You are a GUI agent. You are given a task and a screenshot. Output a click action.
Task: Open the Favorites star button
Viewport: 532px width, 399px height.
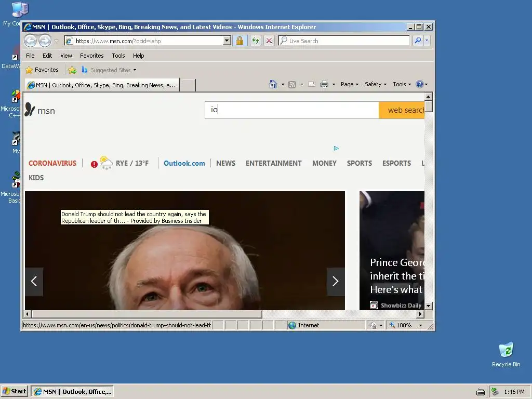(x=42, y=70)
